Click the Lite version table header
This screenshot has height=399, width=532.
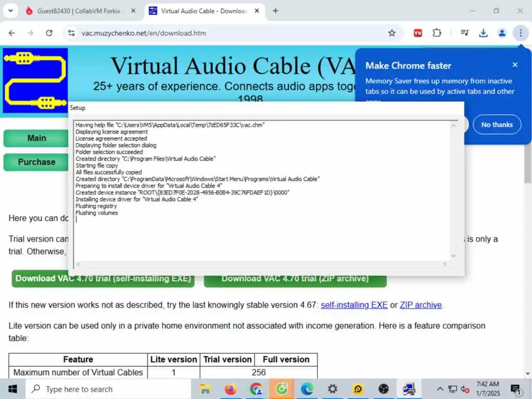pyautogui.click(x=174, y=360)
